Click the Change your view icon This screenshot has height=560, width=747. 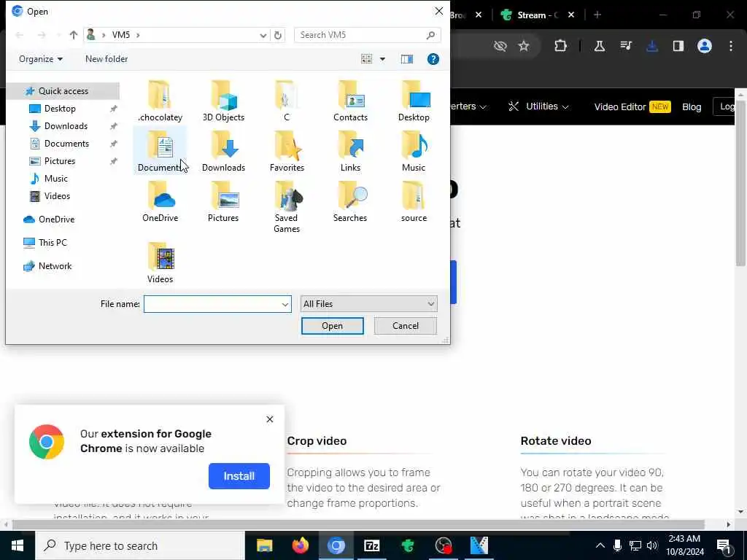[x=366, y=59]
